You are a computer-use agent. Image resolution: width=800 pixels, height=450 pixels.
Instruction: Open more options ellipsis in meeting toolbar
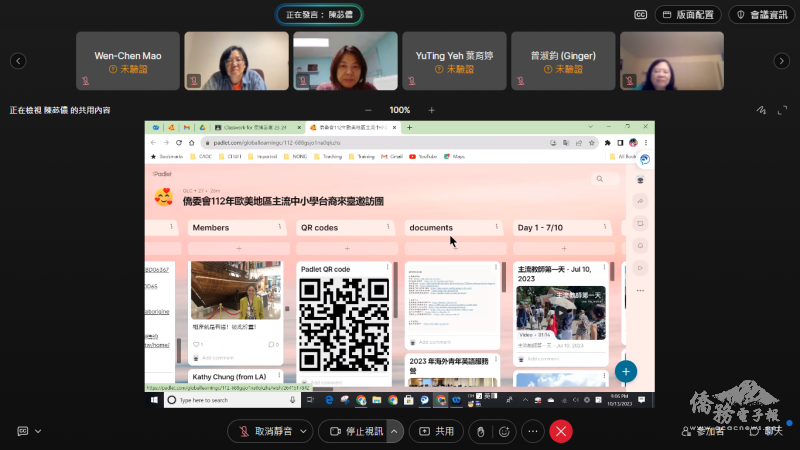point(533,431)
